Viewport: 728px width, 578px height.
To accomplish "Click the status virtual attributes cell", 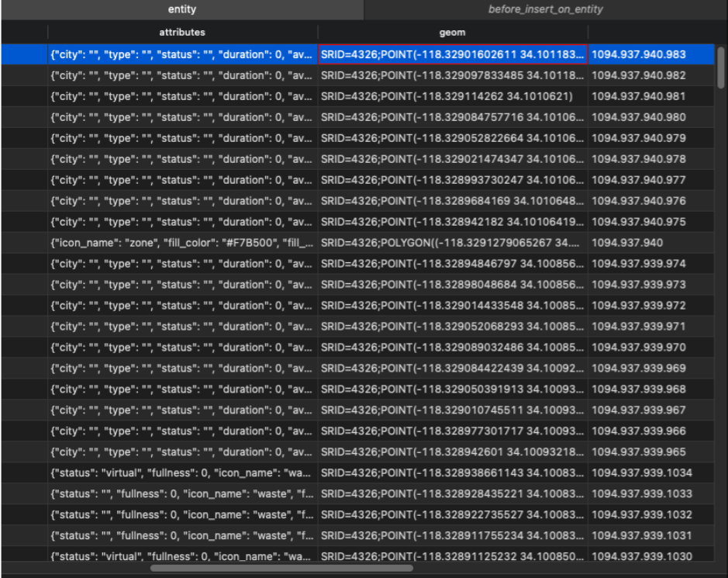I will pos(181,472).
